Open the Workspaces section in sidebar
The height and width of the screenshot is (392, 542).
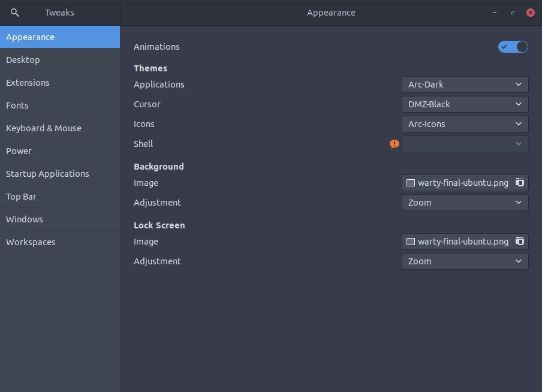pyautogui.click(x=60, y=242)
